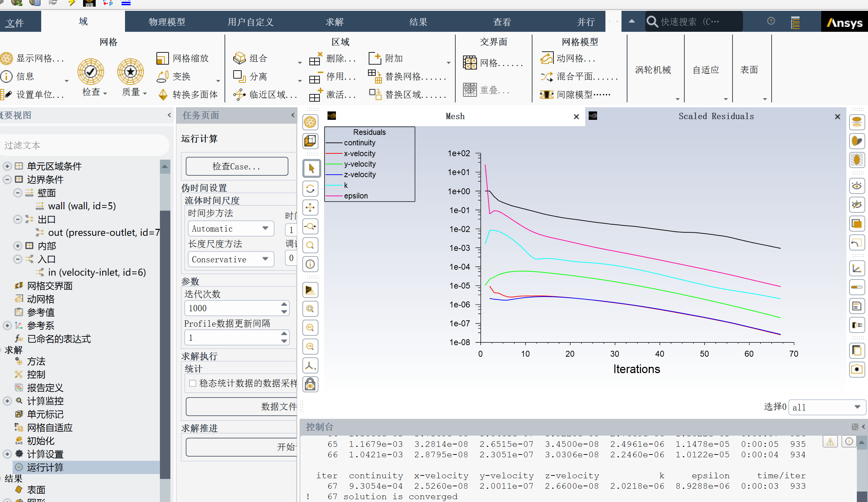Click the 自适应 button
The image size is (868, 502).
(x=706, y=70)
